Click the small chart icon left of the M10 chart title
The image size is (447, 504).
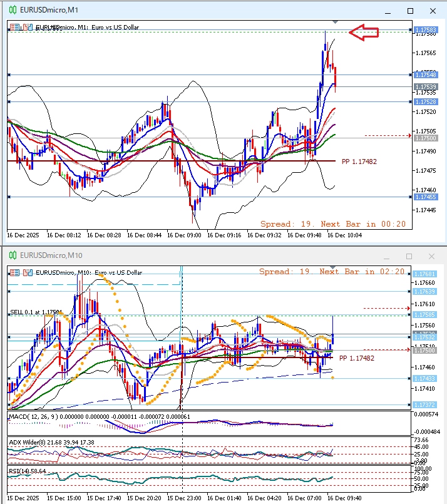(27, 272)
